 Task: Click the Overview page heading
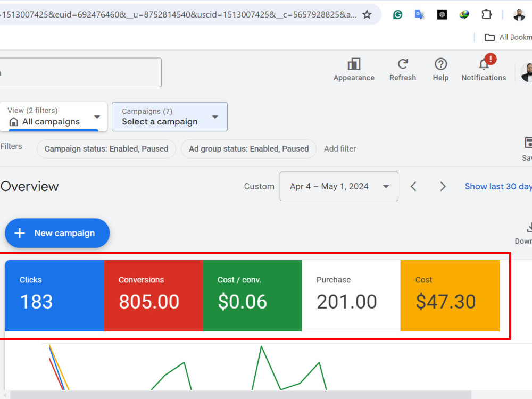(29, 186)
